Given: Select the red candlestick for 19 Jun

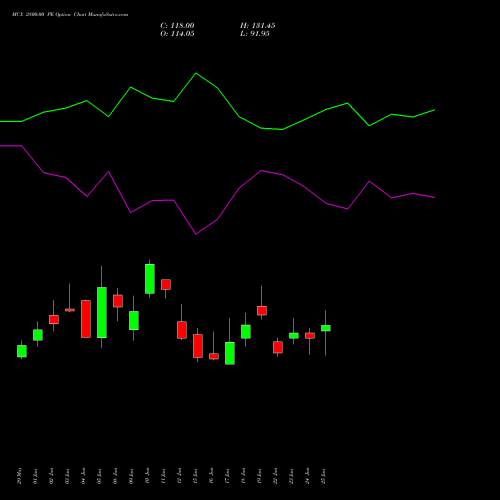Looking at the screenshot, I should point(262,310).
